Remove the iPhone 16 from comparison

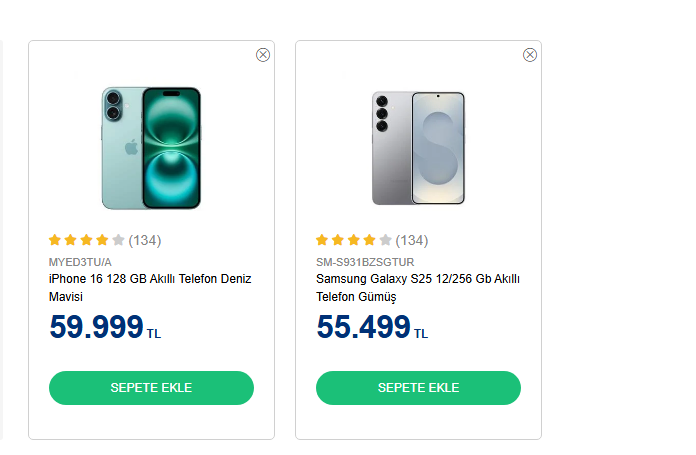click(x=263, y=55)
